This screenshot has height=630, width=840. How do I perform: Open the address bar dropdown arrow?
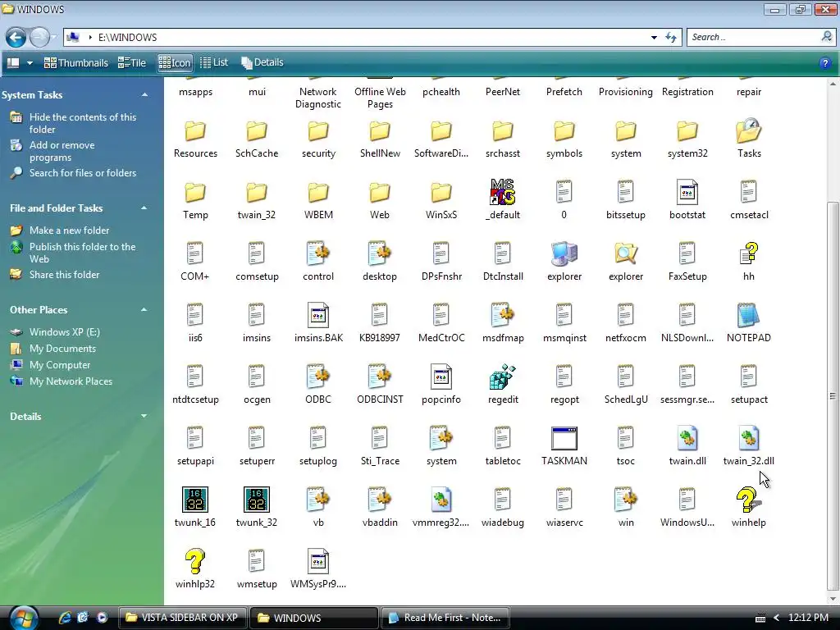tap(654, 38)
